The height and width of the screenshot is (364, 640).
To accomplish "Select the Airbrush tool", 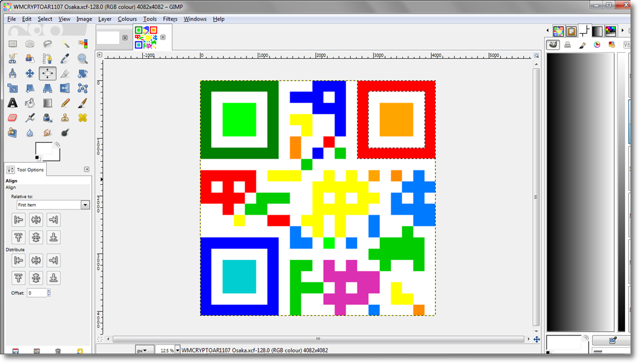I will coord(30,118).
